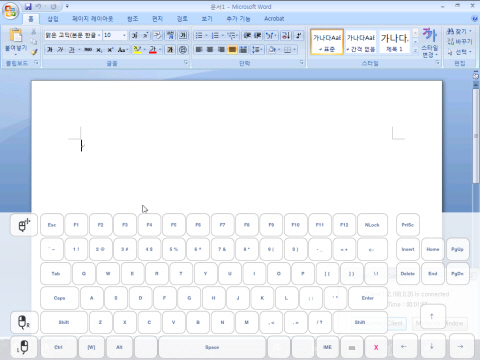Apply the 표준 style thumbnail
The height and width of the screenshot is (360, 480).
click(327, 42)
